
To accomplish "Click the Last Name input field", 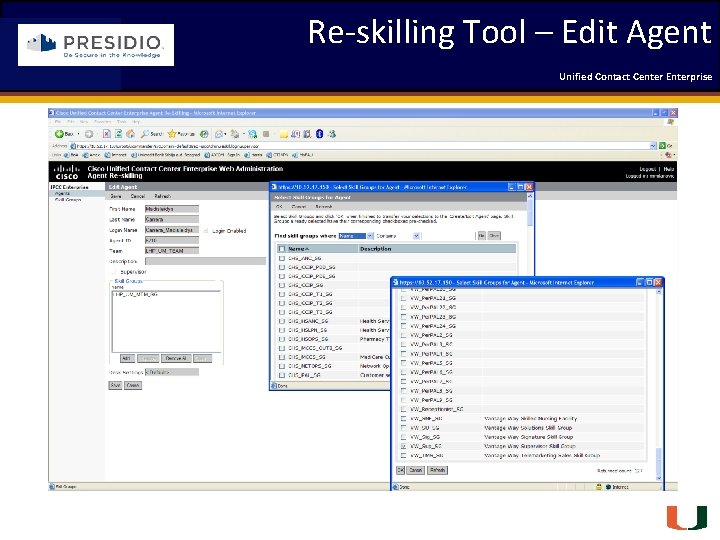I will tap(172, 219).
